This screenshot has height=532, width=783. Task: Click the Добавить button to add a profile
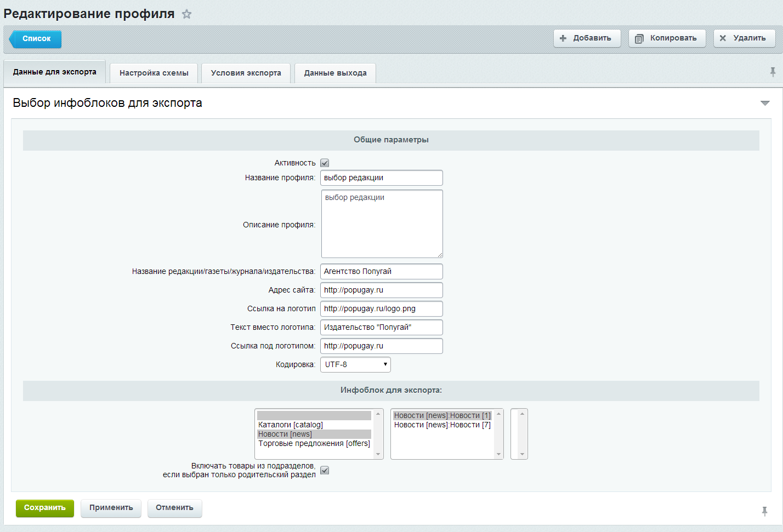pyautogui.click(x=587, y=38)
